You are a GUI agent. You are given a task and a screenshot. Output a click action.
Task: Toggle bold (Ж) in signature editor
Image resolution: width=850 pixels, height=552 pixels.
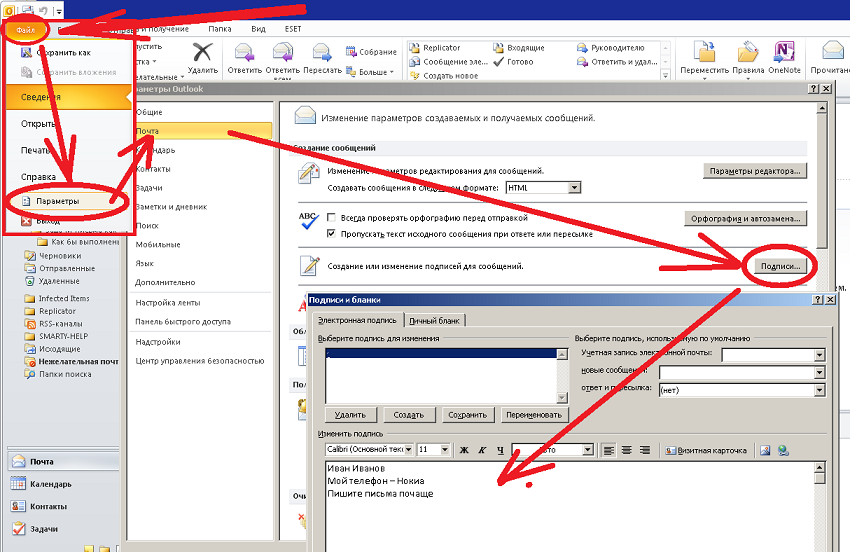coord(464,450)
